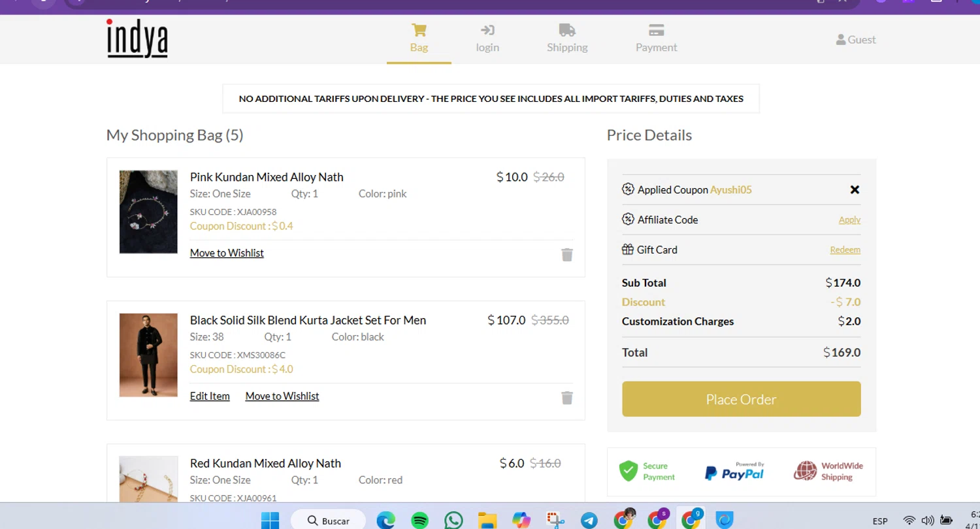The height and width of the screenshot is (529, 980).
Task: Click Coupon Discount : $ 0.4 text
Action: [242, 226]
